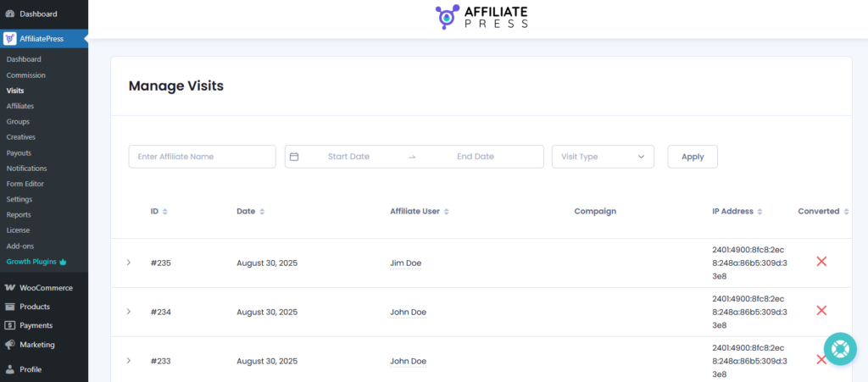Open the Visit Type dropdown
Image resolution: width=868 pixels, height=382 pixels.
603,157
